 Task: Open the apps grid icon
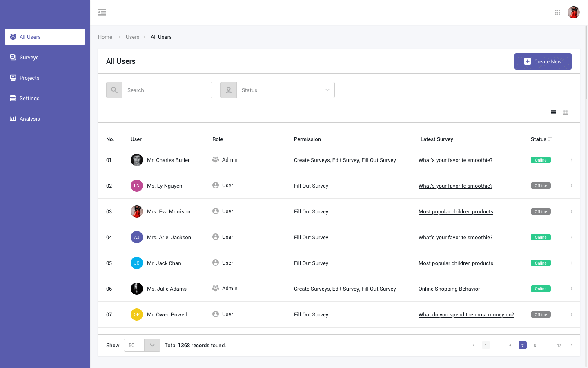pos(557,12)
